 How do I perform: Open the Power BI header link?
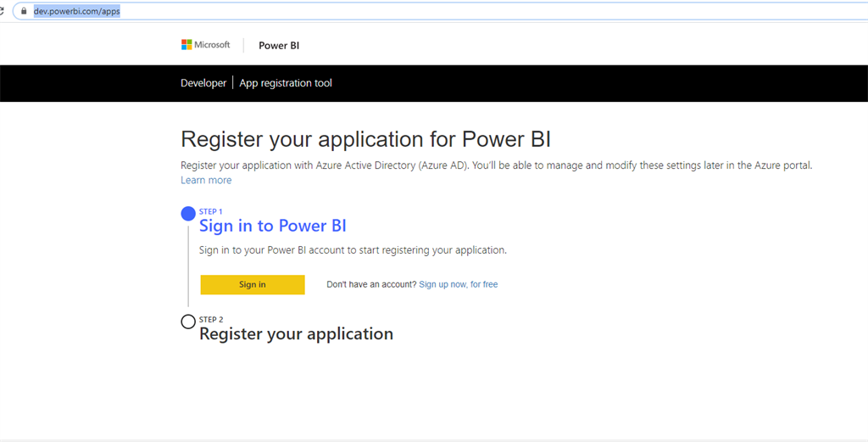point(279,46)
